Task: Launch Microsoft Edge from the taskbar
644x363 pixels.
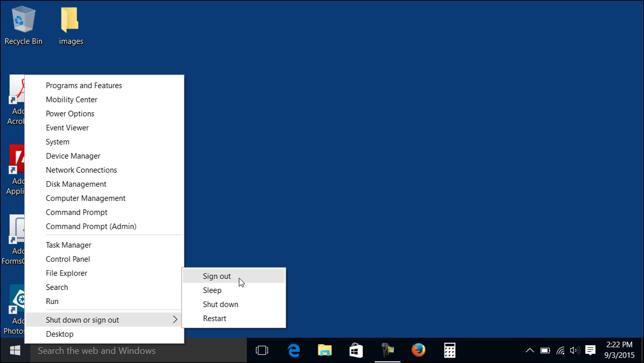Action: tap(294, 350)
